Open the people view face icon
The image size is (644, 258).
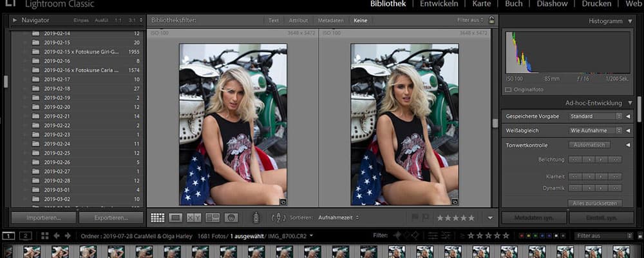coord(231,218)
